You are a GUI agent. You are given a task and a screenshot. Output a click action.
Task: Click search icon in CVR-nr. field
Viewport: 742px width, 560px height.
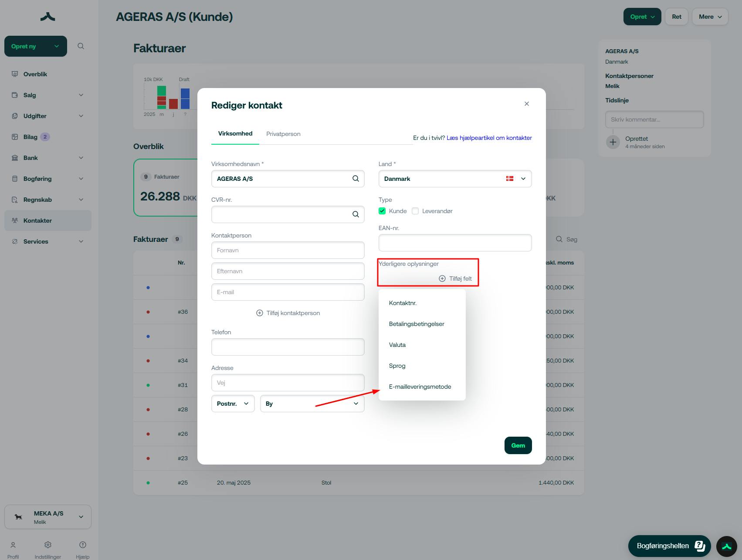[x=356, y=214]
